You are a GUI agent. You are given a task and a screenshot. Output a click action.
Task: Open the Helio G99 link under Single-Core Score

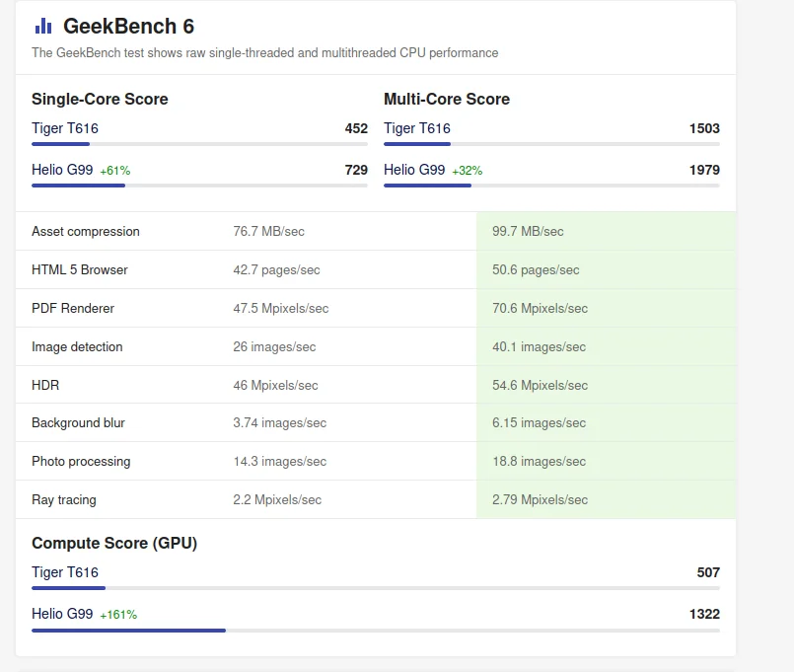pyautogui.click(x=62, y=170)
